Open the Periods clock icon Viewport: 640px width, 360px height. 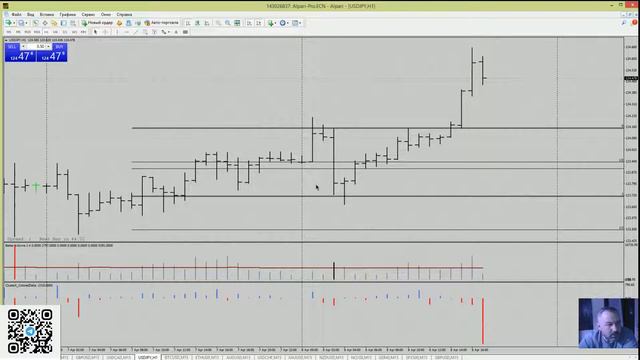[282, 23]
